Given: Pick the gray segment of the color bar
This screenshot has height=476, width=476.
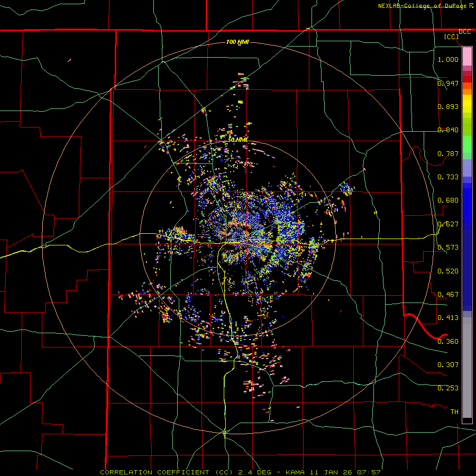Looking at the screenshot, I should tap(467, 368).
